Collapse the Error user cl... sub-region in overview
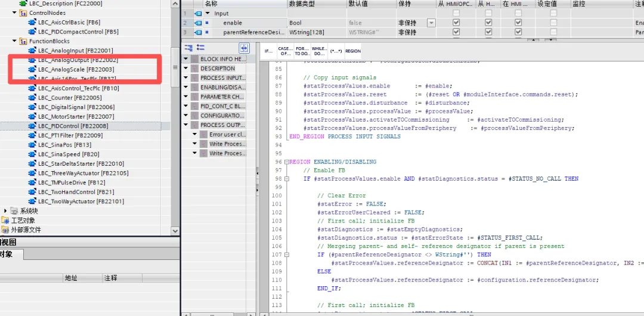The height and width of the screenshot is (316, 644). (x=194, y=134)
